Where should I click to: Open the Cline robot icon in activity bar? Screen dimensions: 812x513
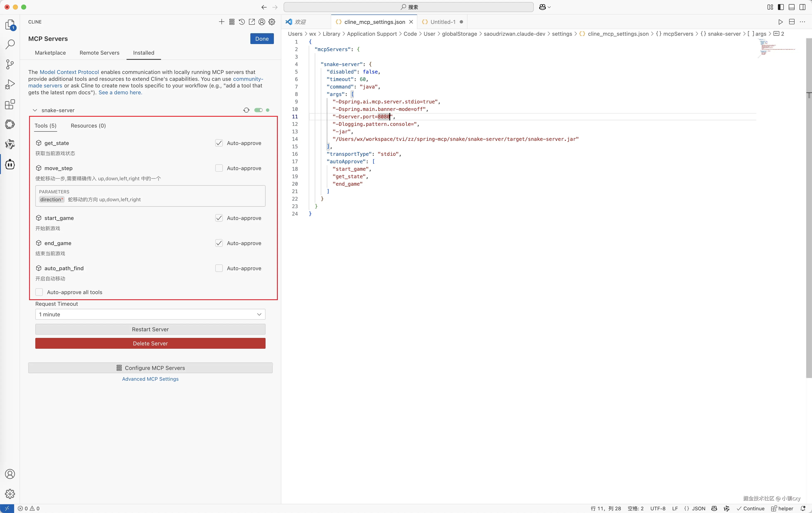(10, 164)
